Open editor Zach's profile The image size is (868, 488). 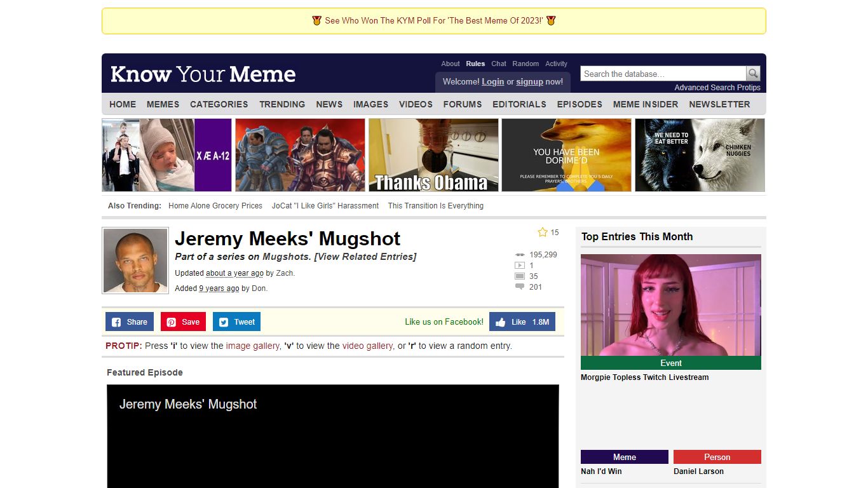point(285,273)
